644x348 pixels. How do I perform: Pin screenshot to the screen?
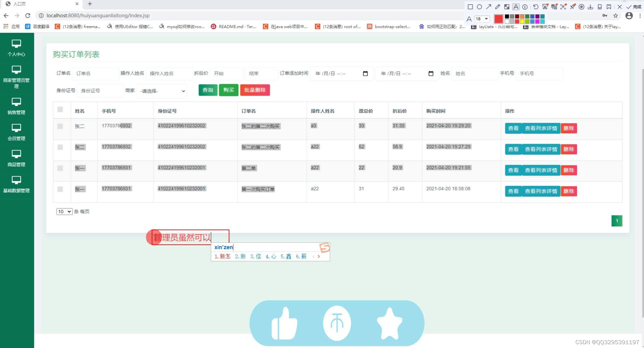point(573,7)
